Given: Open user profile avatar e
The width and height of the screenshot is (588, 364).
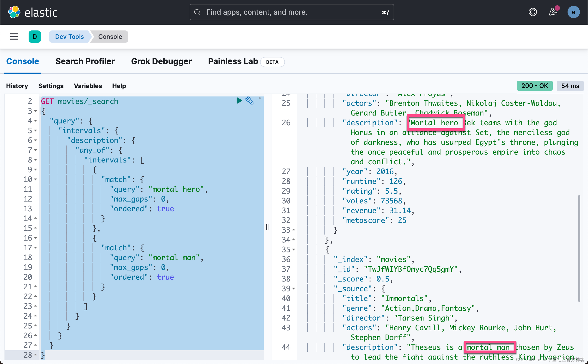Looking at the screenshot, I should [x=573, y=12].
